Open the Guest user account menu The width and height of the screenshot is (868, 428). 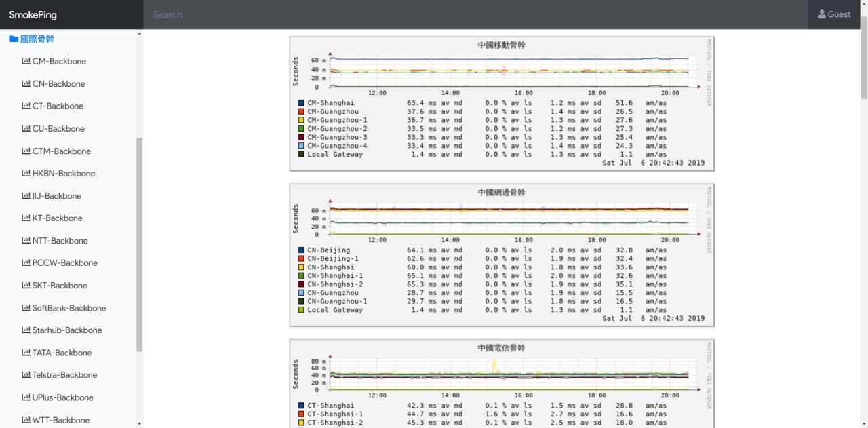(834, 14)
